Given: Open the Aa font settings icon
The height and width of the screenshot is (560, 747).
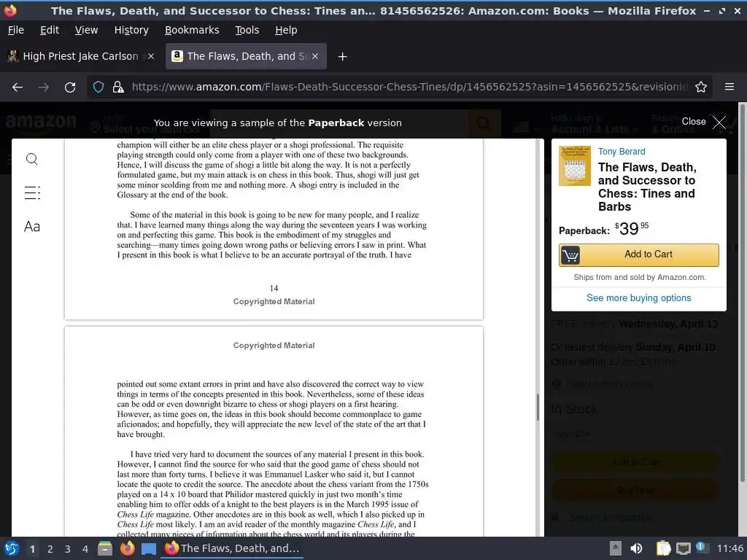Looking at the screenshot, I should point(32,227).
